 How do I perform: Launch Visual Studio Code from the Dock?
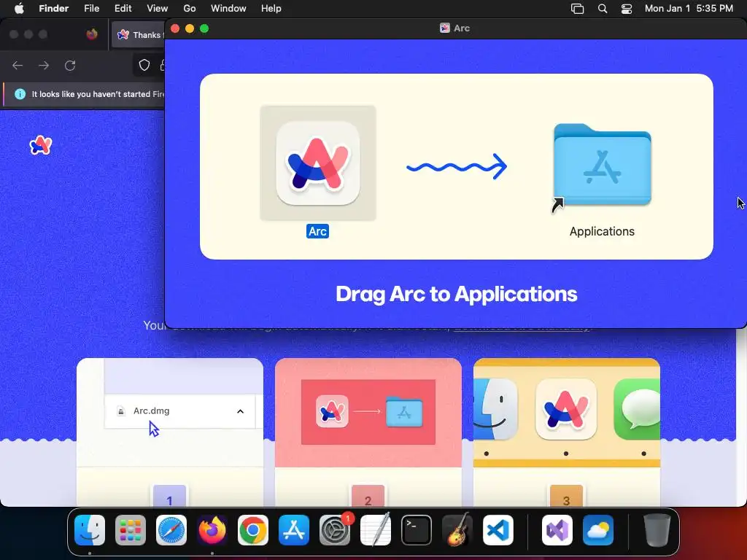point(498,530)
